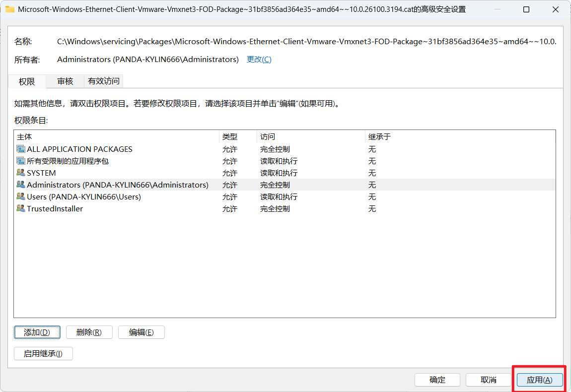Click the folder icon in the title bar
The image size is (571, 392).
point(10,9)
